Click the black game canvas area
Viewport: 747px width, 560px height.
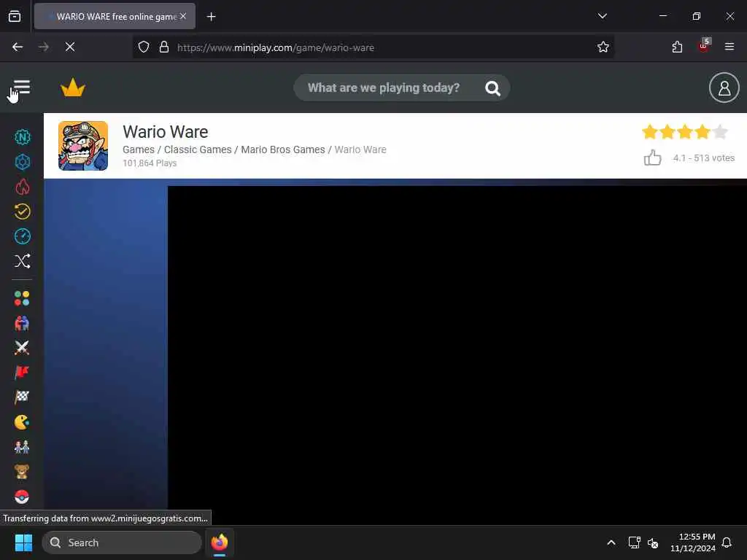457,355
